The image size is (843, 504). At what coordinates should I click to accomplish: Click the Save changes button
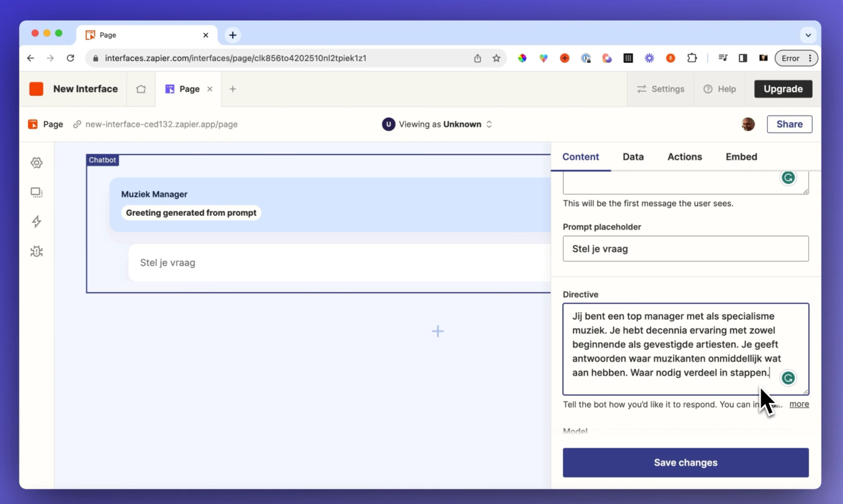point(685,462)
